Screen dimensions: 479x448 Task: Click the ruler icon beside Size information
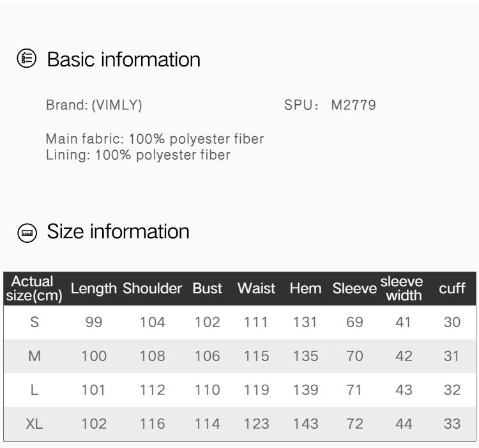[x=27, y=232]
